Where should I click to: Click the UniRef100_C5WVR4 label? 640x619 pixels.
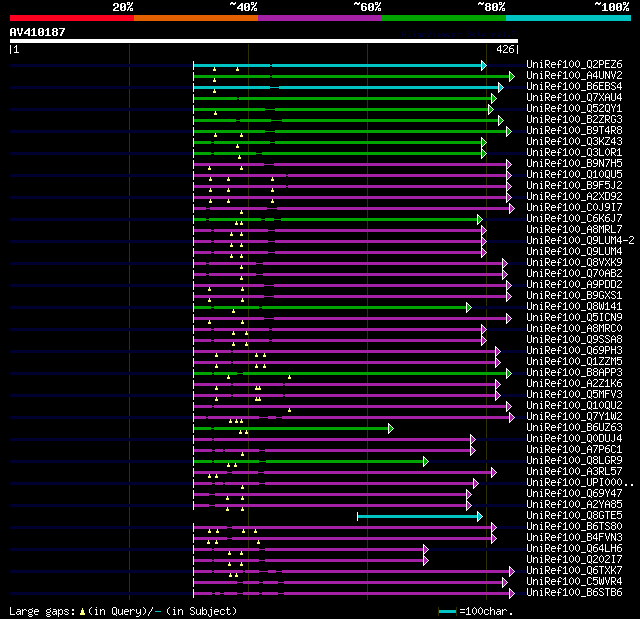(x=574, y=581)
